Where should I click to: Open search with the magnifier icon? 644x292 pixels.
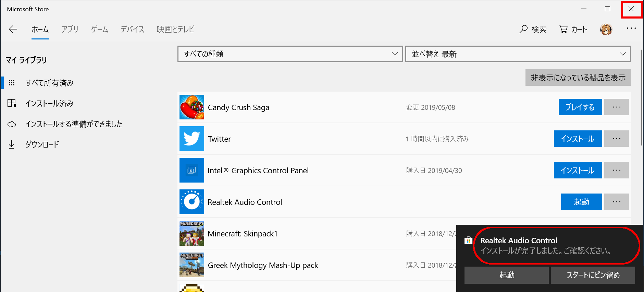pos(523,29)
